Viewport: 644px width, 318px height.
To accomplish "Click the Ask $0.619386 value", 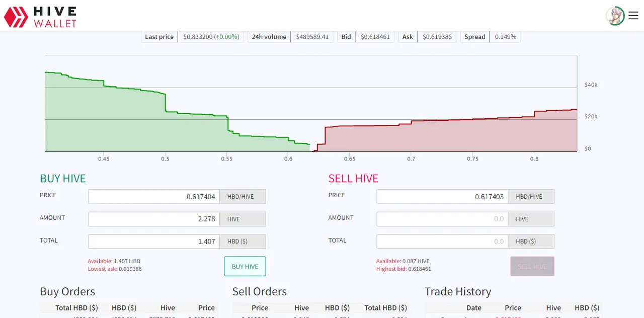I will pos(437,37).
